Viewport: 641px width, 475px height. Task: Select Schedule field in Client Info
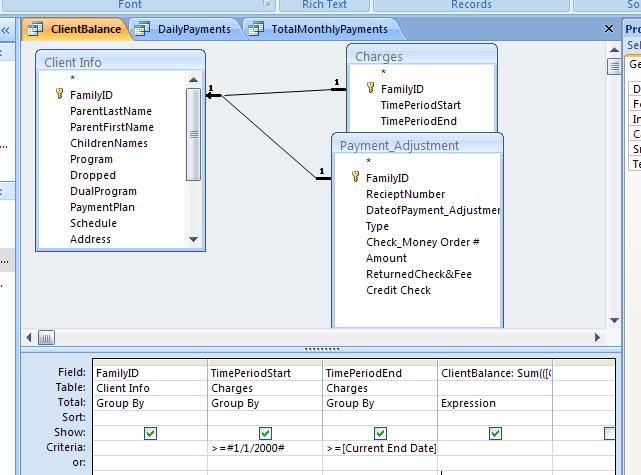click(x=93, y=223)
